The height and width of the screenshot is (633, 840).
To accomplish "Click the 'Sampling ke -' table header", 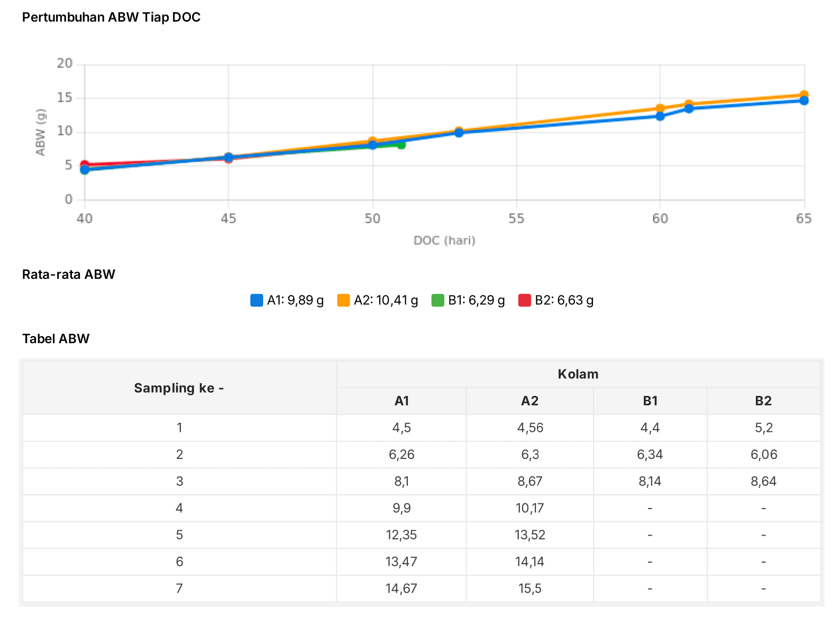I will pyautogui.click(x=179, y=388).
